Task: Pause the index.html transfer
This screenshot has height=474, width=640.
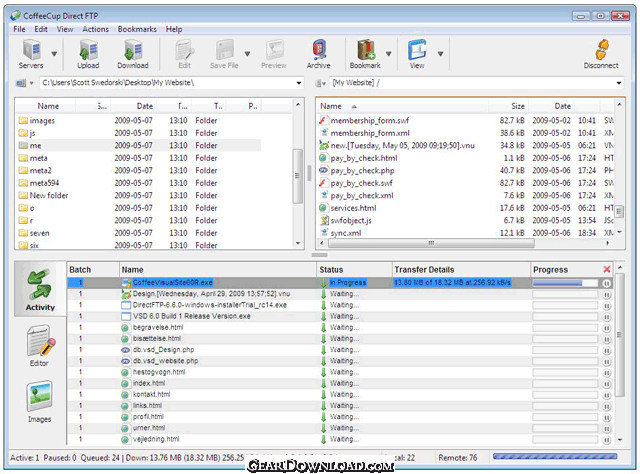Action: [x=607, y=384]
